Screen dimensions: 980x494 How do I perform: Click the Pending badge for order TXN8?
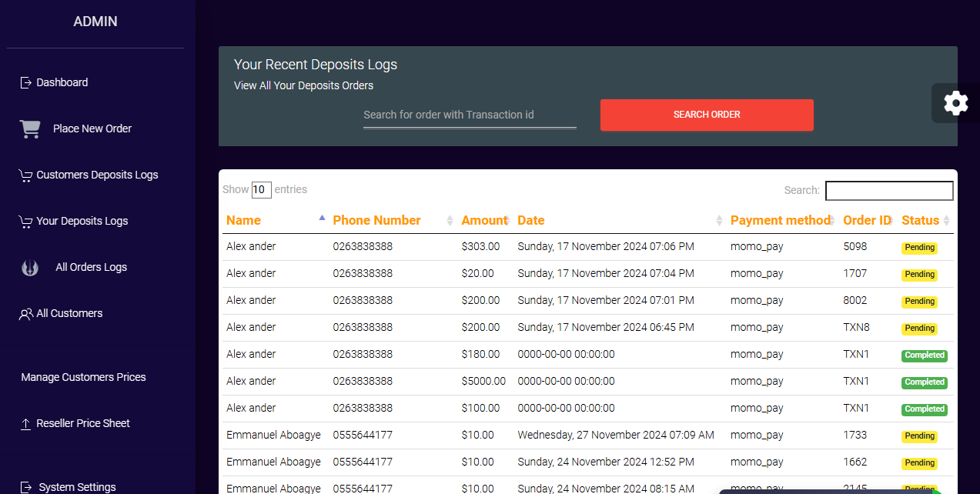click(x=919, y=329)
